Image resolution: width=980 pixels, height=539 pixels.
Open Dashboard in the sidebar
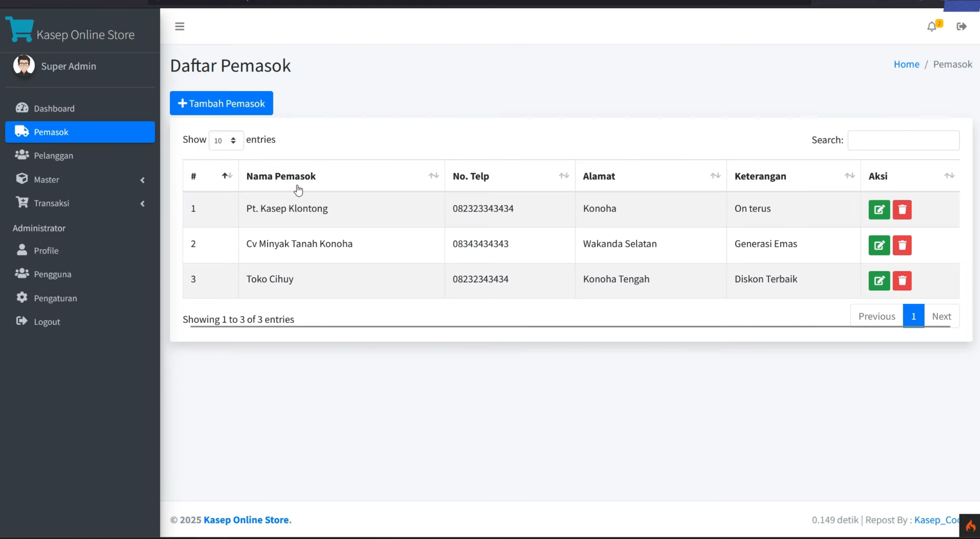[80, 108]
